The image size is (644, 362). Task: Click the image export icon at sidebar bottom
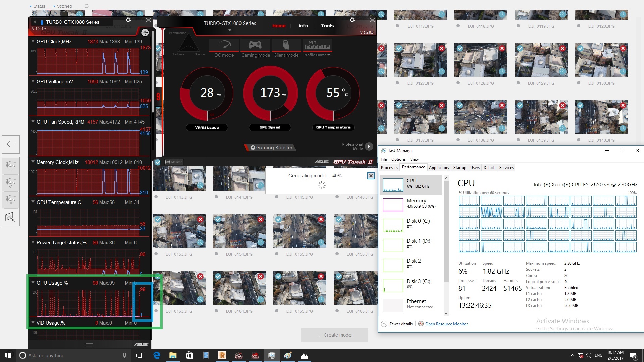10,217
